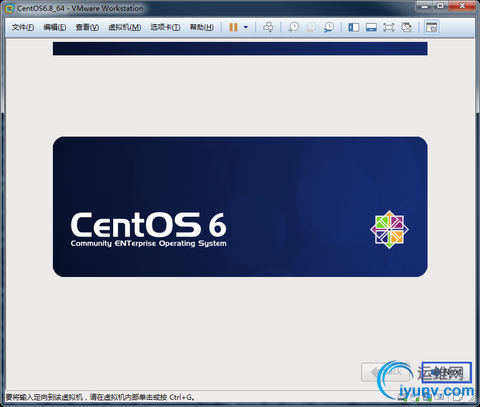Image resolution: width=480 pixels, height=407 pixels.
Task: Click the status text mentioning Ctrl+G
Action: (100, 397)
